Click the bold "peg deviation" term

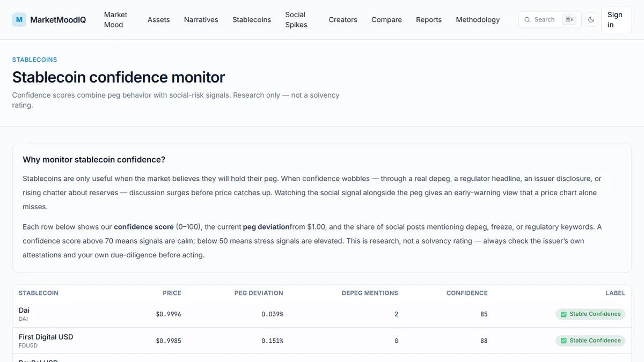pos(266,227)
